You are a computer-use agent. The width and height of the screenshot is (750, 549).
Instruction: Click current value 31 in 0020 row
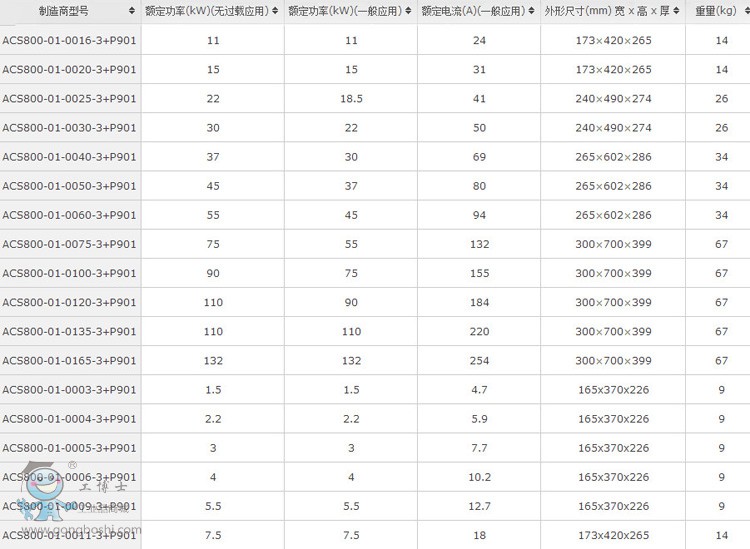pyautogui.click(x=479, y=70)
